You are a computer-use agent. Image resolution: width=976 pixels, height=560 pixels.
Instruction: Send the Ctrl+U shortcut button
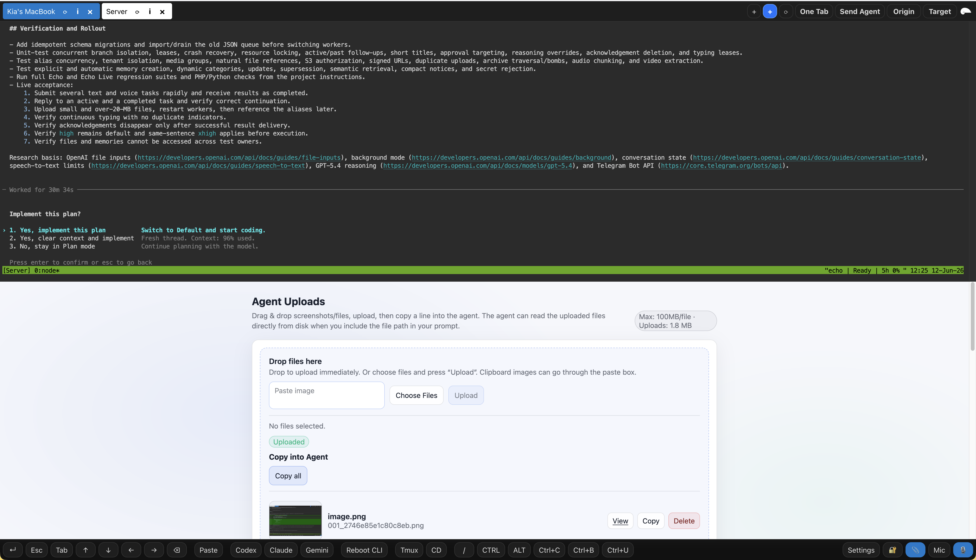pyautogui.click(x=617, y=550)
